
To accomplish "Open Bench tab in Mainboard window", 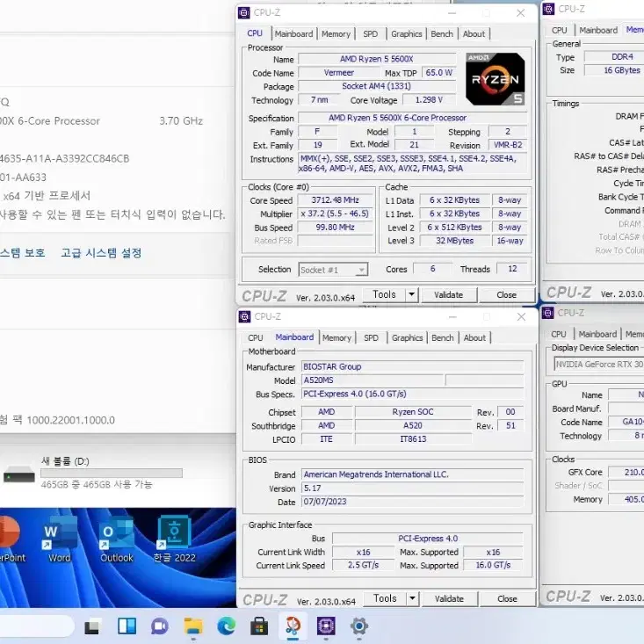I will [x=443, y=338].
